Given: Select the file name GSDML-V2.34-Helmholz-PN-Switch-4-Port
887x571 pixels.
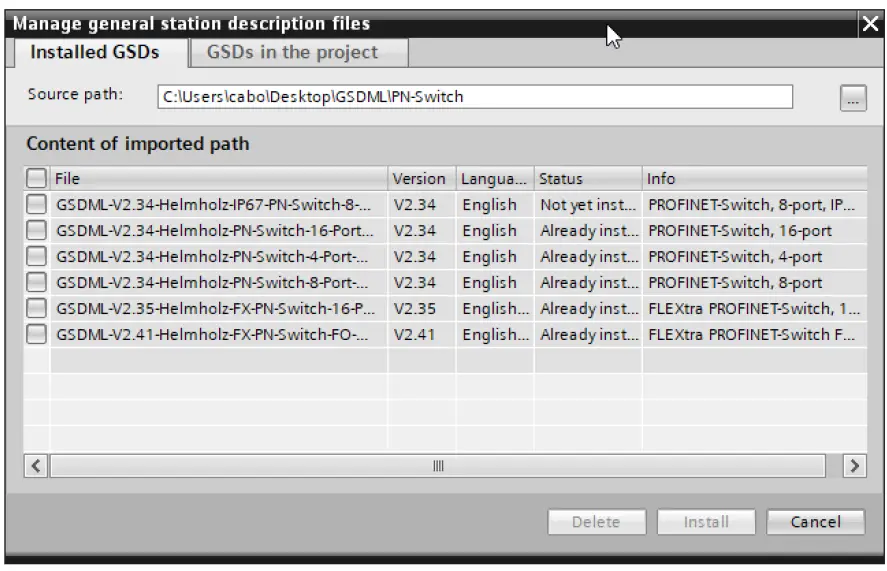Looking at the screenshot, I should tap(212, 256).
